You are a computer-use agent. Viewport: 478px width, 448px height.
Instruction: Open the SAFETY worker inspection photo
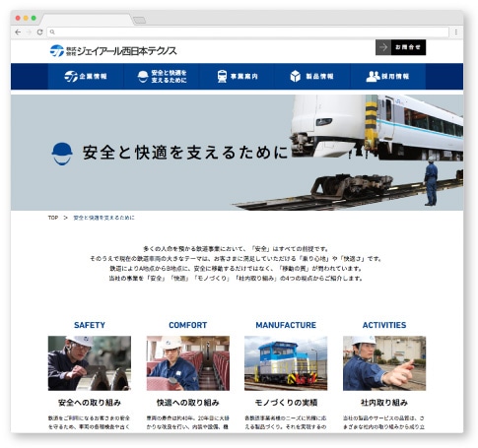90,363
